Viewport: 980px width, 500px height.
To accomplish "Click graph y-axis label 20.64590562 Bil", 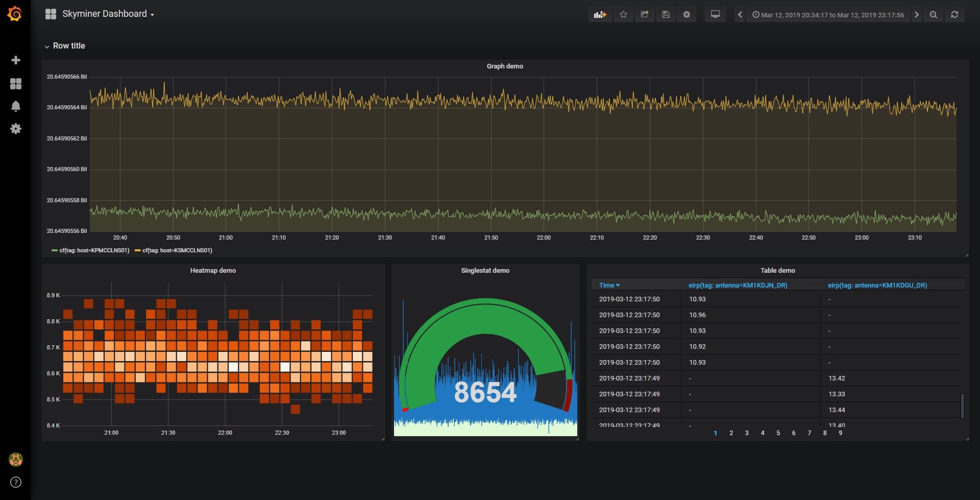I will pos(67,138).
